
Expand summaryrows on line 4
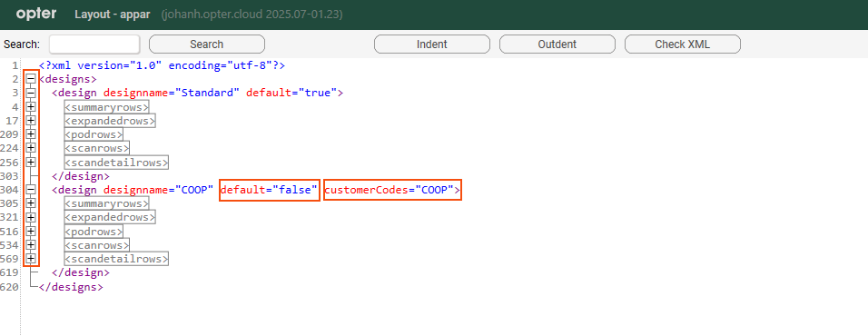[x=31, y=107]
